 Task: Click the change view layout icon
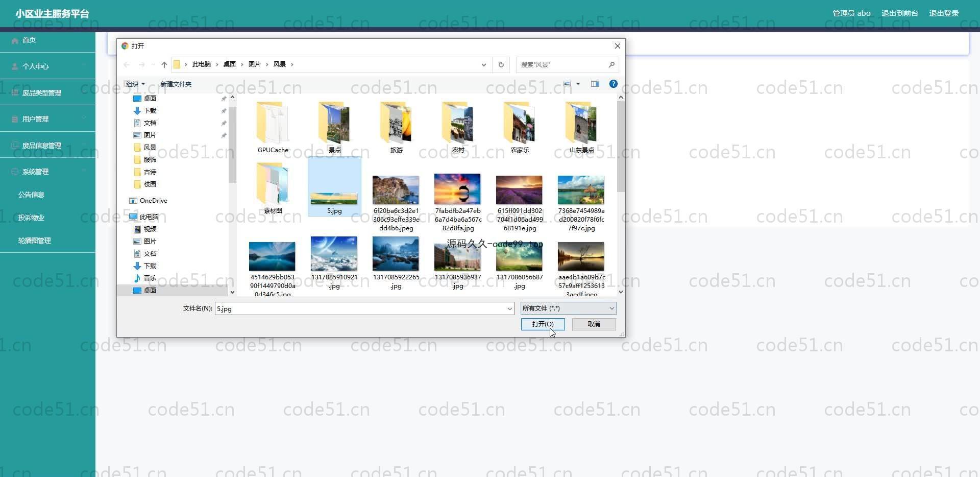pos(567,84)
